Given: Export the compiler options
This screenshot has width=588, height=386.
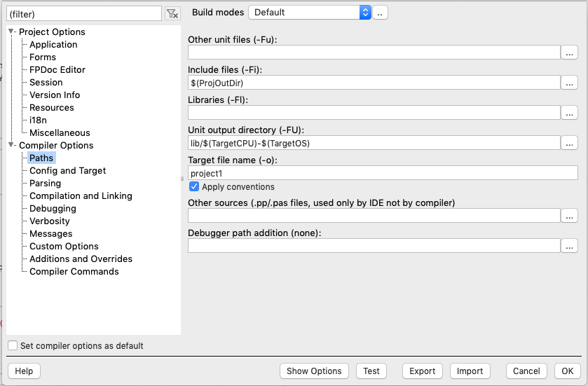Looking at the screenshot, I should coord(422,371).
